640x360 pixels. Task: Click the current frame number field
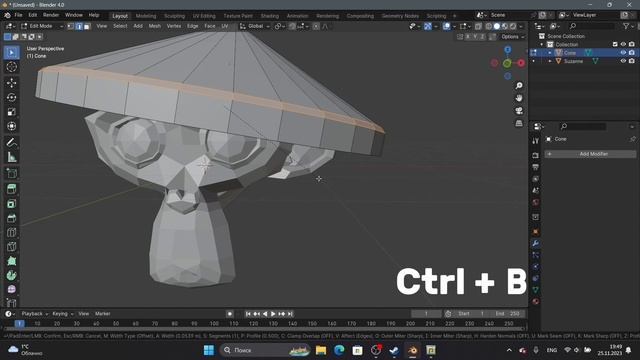click(x=426, y=314)
